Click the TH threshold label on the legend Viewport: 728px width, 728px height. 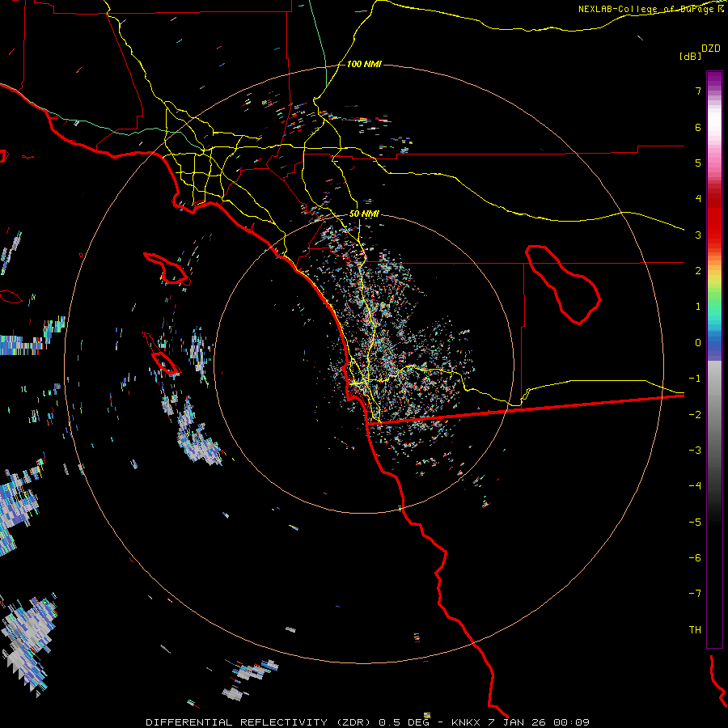tap(695, 630)
